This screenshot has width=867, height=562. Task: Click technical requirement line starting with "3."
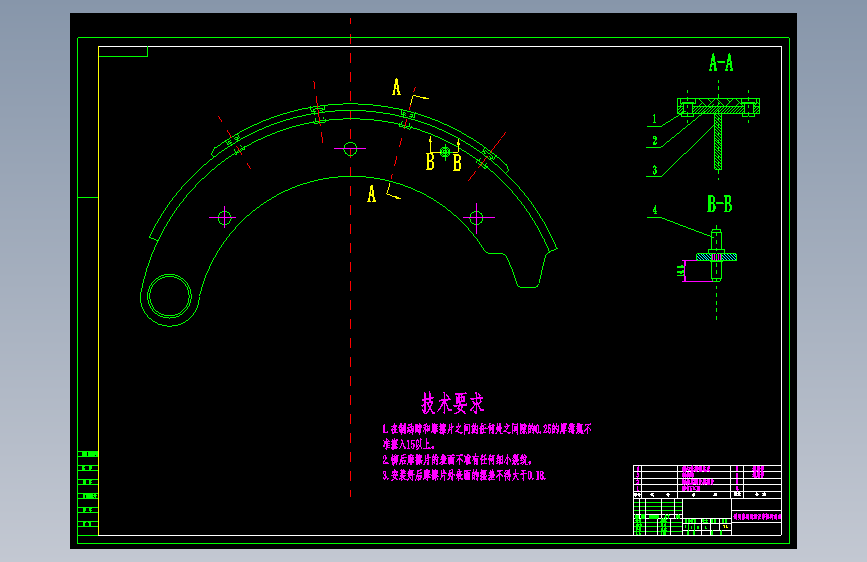click(464, 475)
